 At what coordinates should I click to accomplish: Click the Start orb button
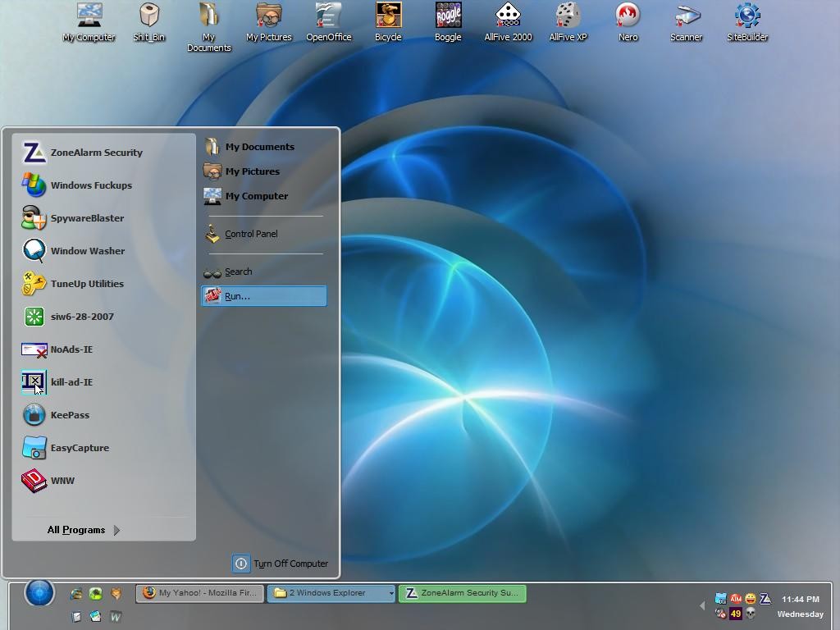pos(39,593)
